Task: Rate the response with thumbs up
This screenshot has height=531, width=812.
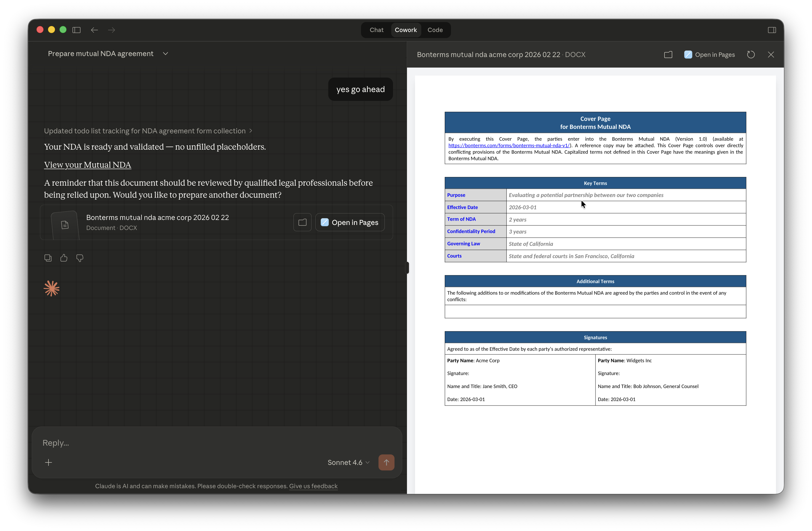Action: 64,258
